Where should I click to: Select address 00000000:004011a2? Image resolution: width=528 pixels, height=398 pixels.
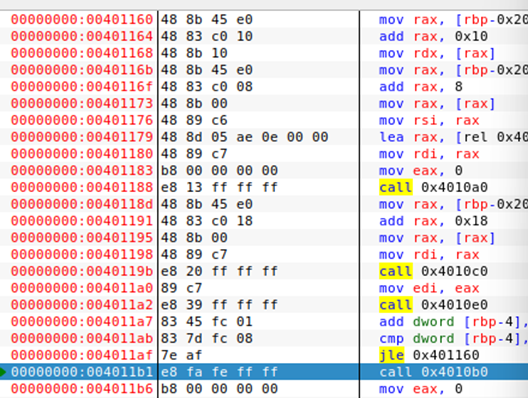click(82, 305)
